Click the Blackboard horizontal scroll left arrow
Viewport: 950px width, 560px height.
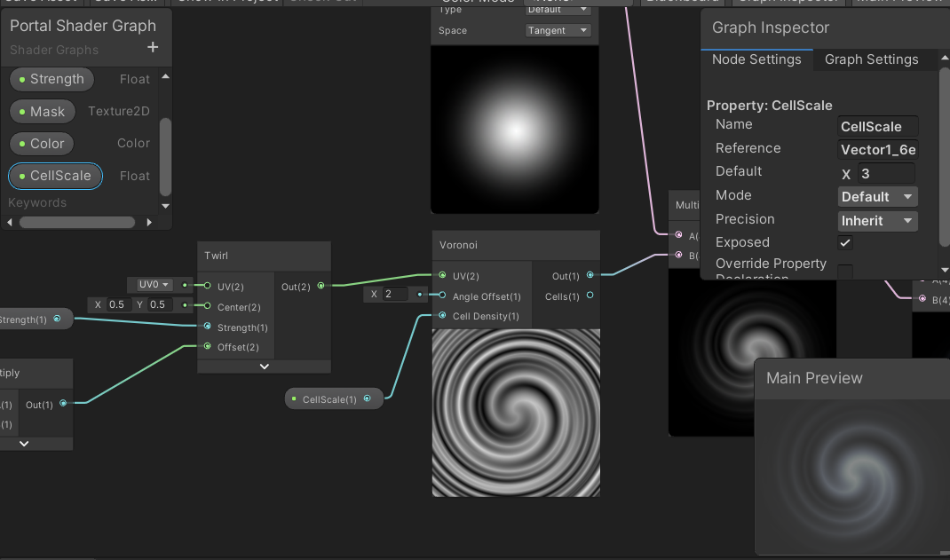click(x=10, y=222)
